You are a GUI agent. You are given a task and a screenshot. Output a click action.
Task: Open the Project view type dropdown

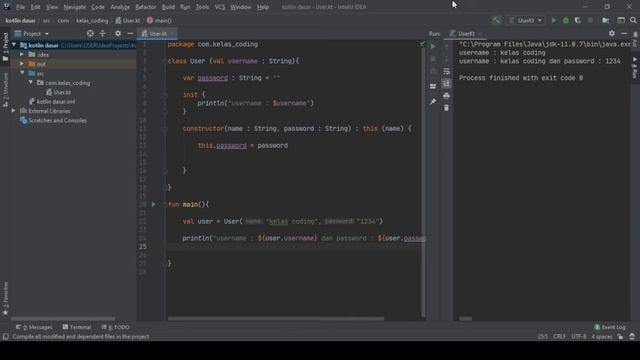pos(32,33)
